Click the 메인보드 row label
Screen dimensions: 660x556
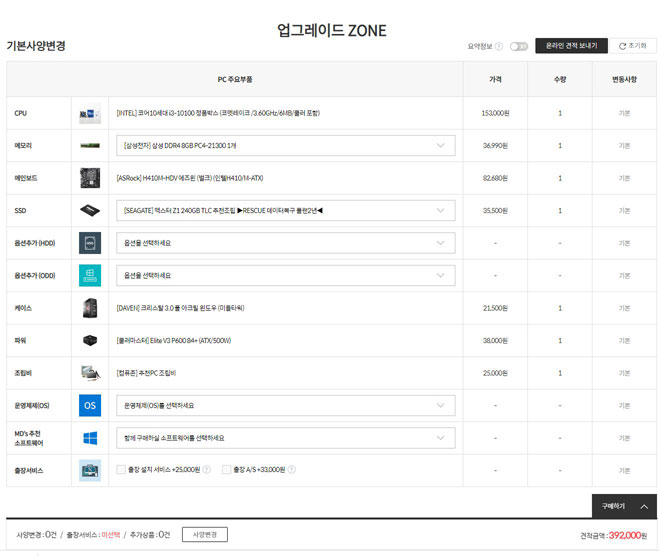pyautogui.click(x=26, y=178)
